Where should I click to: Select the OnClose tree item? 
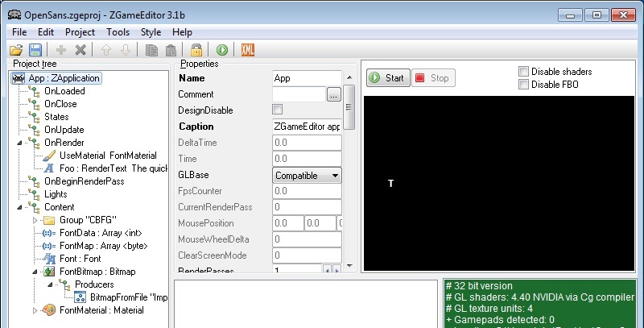[x=60, y=104]
